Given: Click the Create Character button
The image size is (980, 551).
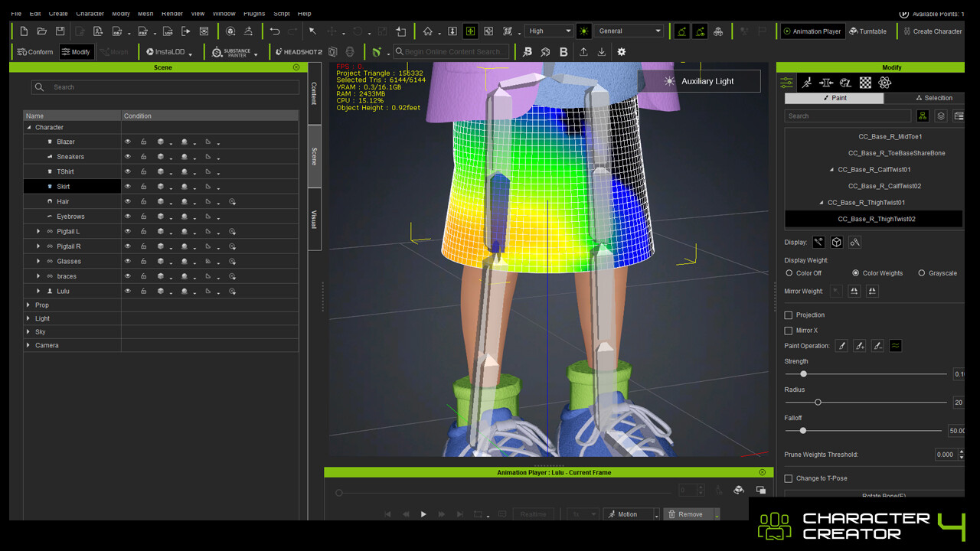Looking at the screenshot, I should (932, 31).
